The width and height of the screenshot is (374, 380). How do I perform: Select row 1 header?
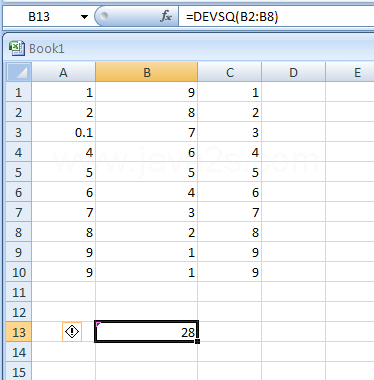pos(19,92)
